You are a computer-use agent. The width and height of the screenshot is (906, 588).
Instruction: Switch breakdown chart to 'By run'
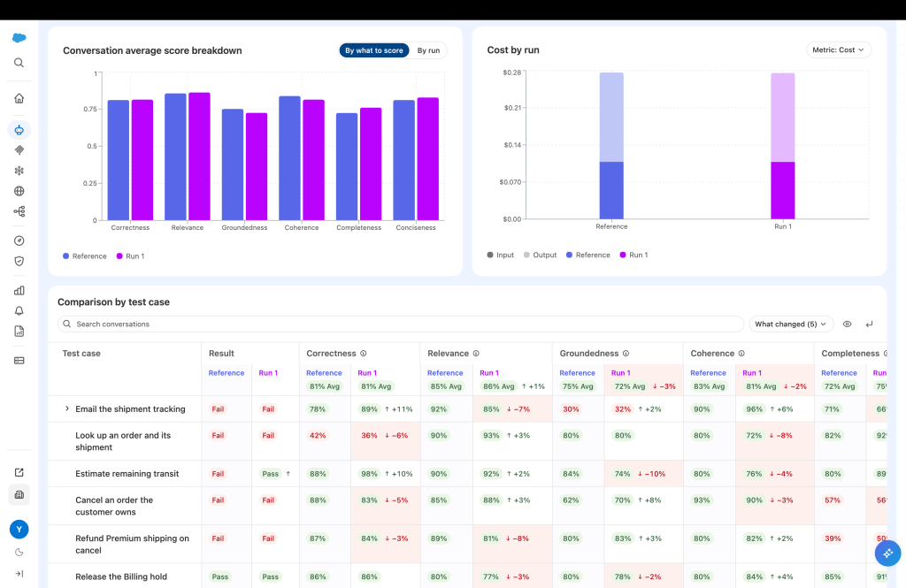pos(428,50)
